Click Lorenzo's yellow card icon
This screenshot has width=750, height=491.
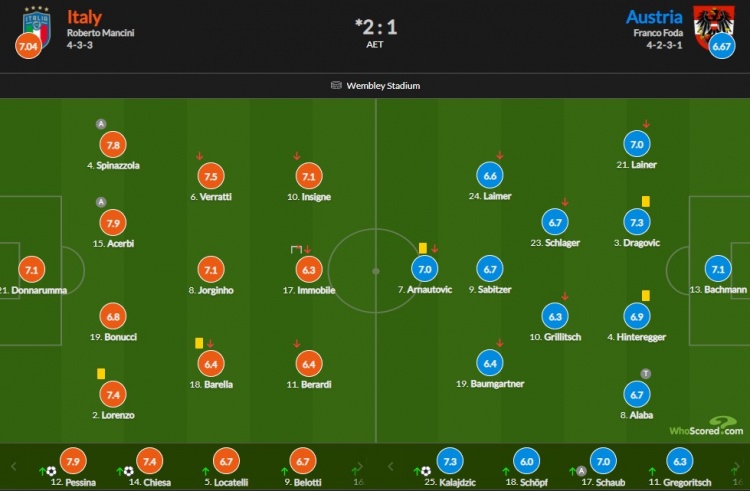point(101,373)
